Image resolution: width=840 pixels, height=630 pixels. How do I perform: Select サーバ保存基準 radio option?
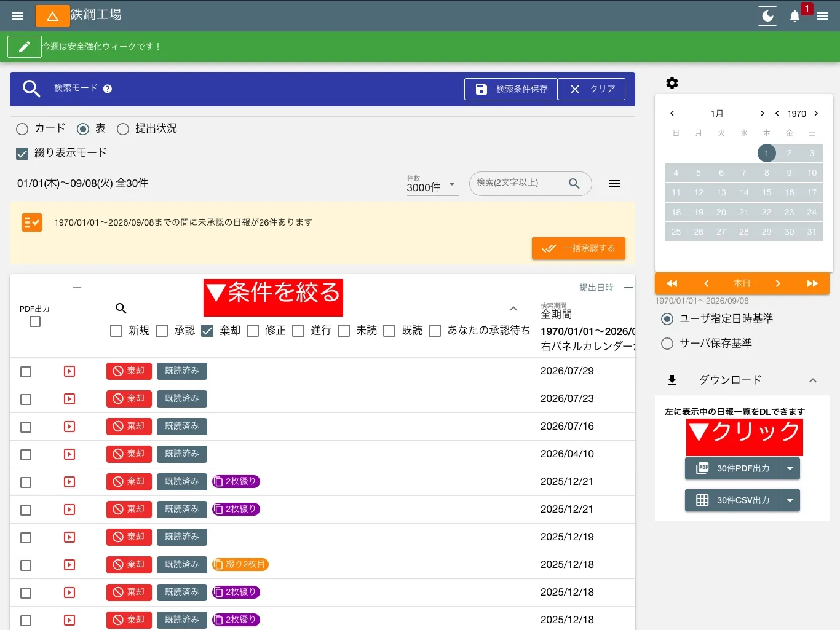coord(667,344)
